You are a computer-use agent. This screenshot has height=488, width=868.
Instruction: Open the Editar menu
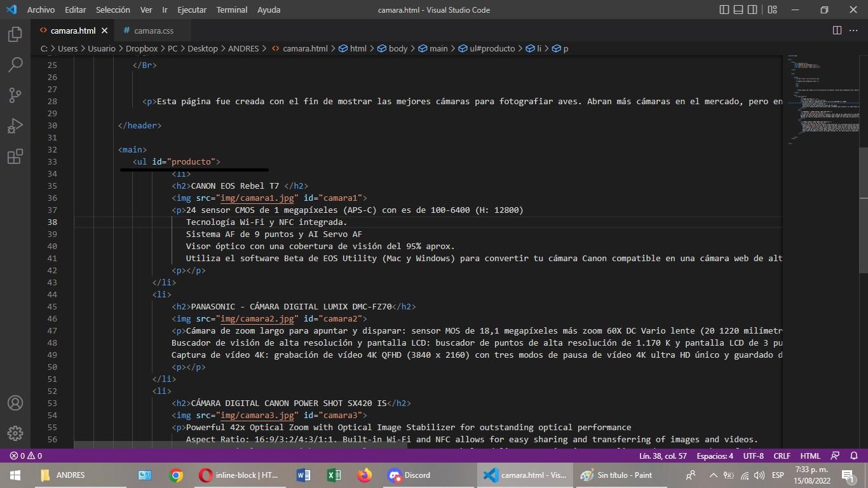75,10
